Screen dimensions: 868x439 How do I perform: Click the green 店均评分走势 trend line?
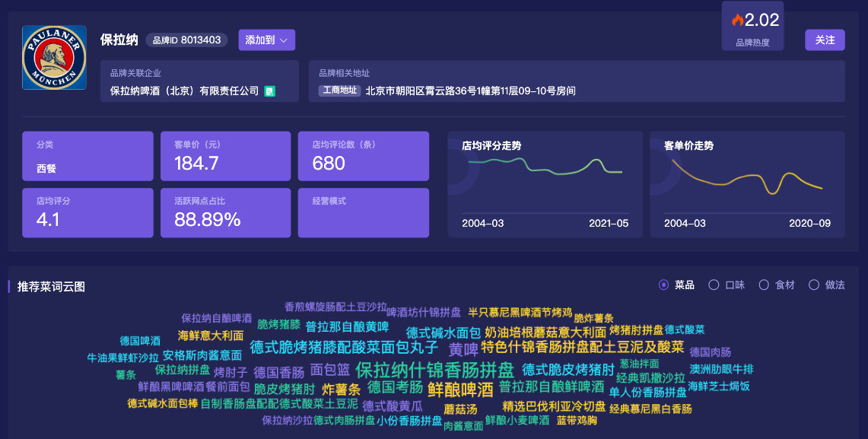coord(545,166)
